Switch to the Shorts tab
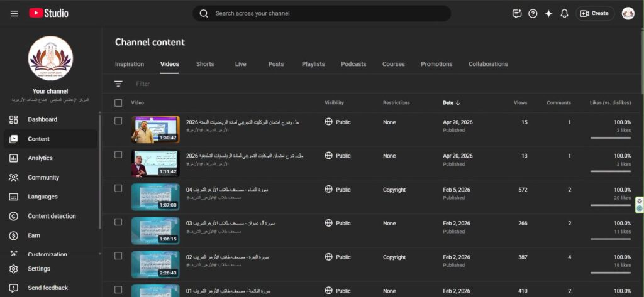This screenshot has height=297, width=644. point(205,64)
